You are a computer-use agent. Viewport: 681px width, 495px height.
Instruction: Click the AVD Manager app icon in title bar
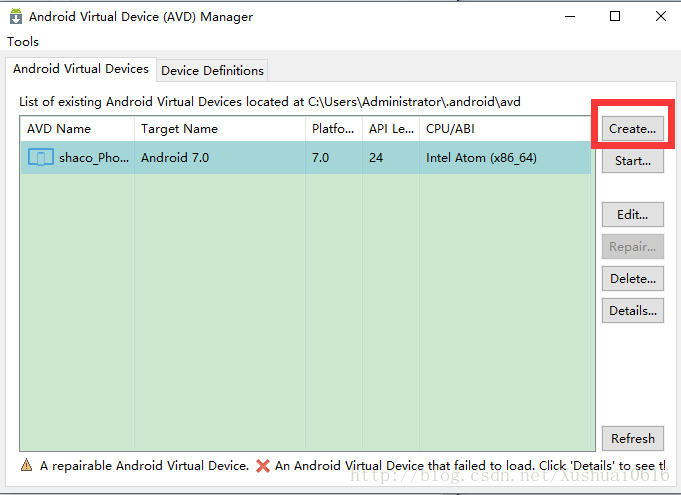[x=16, y=16]
